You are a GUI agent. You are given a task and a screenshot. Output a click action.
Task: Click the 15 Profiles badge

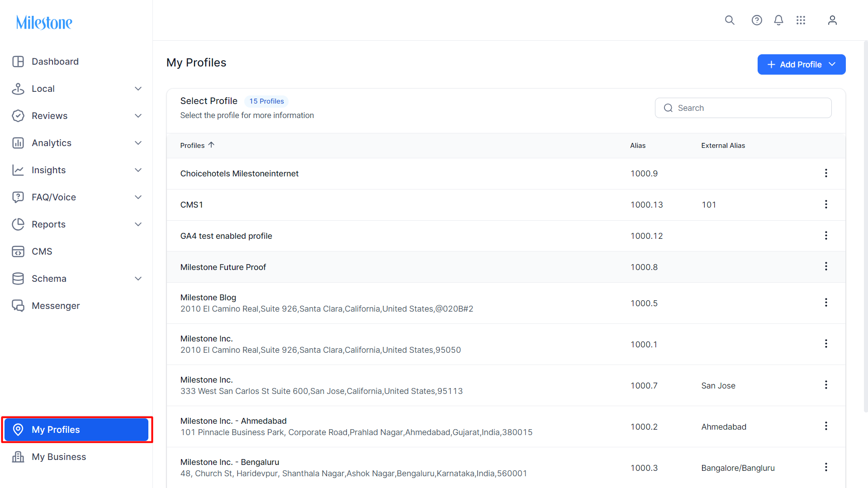[x=267, y=101]
